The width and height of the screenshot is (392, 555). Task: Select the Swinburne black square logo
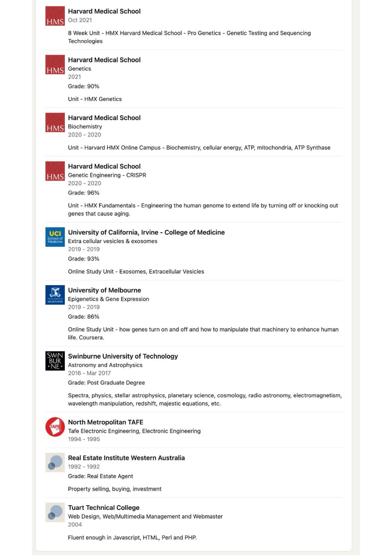point(55,361)
